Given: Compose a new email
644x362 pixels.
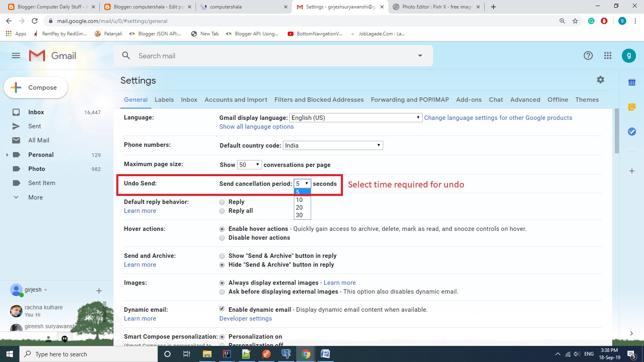Looking at the screenshot, I should coord(36,87).
